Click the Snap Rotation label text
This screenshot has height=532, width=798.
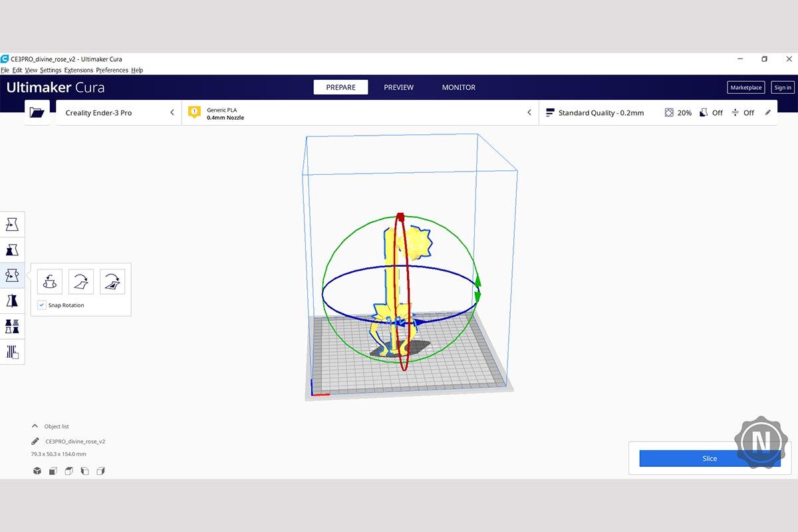[66, 305]
